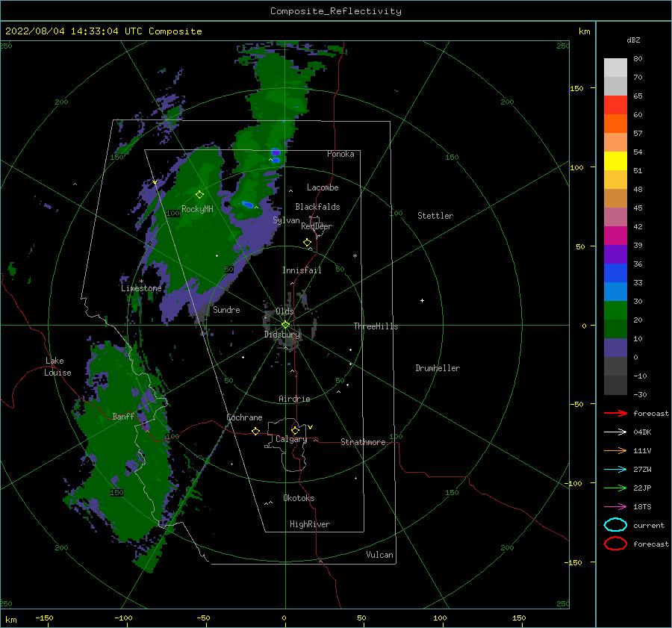Viewport: 672px width, 628px height.
Task: Click the Innisfail town label
Action: (x=302, y=270)
